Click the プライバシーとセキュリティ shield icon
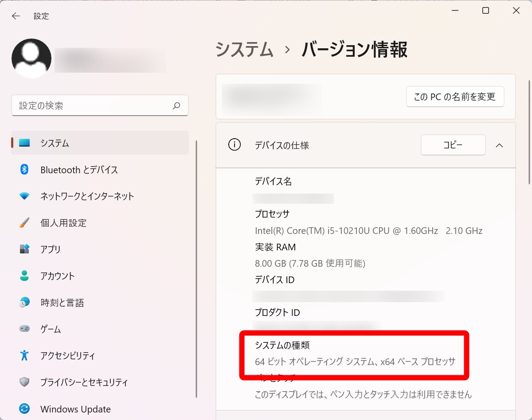This screenshot has width=532, height=420. coord(24,382)
